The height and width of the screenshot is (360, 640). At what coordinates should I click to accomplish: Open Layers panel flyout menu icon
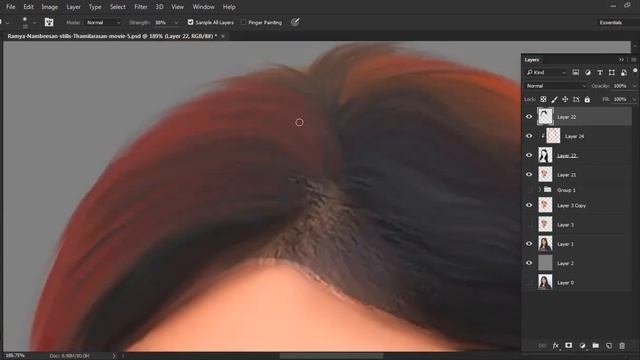point(633,60)
